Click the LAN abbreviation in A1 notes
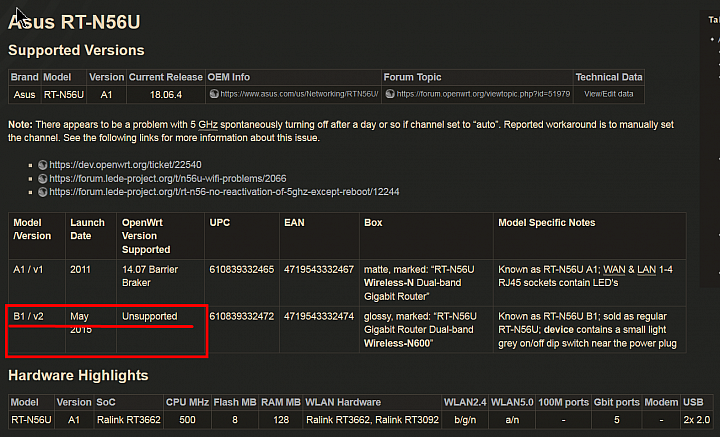720x437 pixels. point(647,269)
